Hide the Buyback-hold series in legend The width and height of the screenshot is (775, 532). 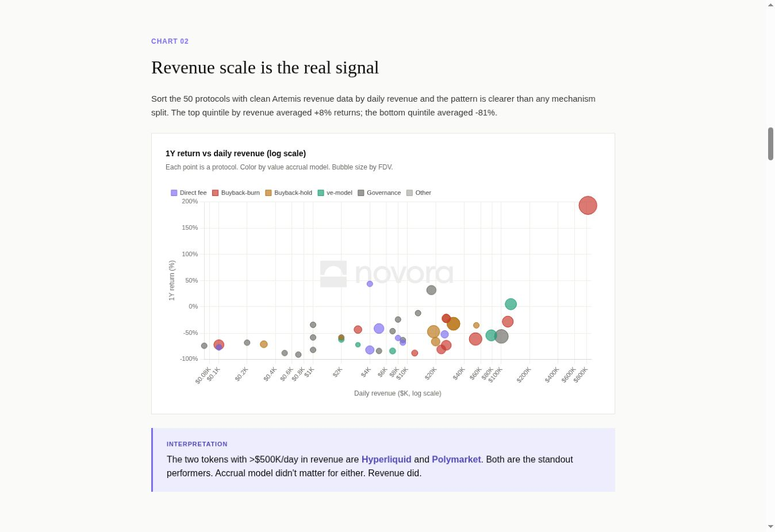[x=289, y=193]
